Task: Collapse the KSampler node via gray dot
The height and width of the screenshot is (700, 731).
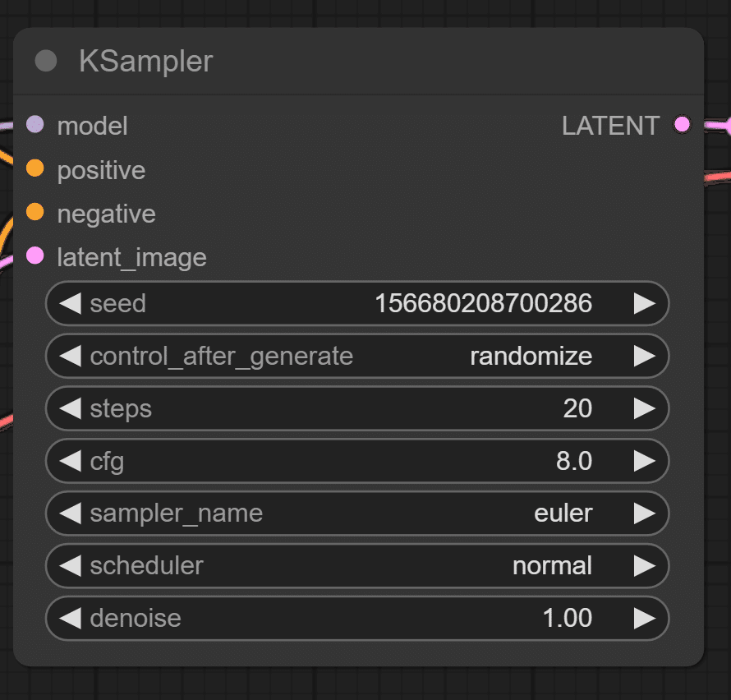Action: [46, 61]
